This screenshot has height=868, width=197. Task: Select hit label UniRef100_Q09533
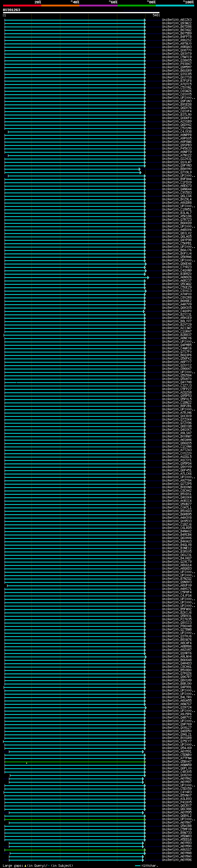point(177,521)
